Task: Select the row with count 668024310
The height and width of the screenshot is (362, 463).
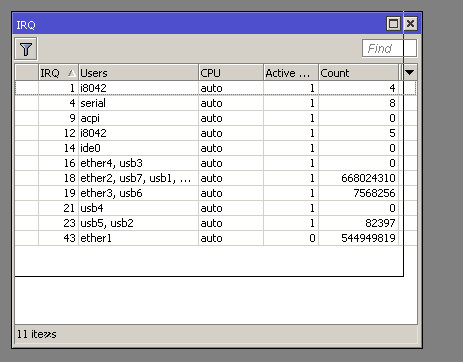Action: 216,178
